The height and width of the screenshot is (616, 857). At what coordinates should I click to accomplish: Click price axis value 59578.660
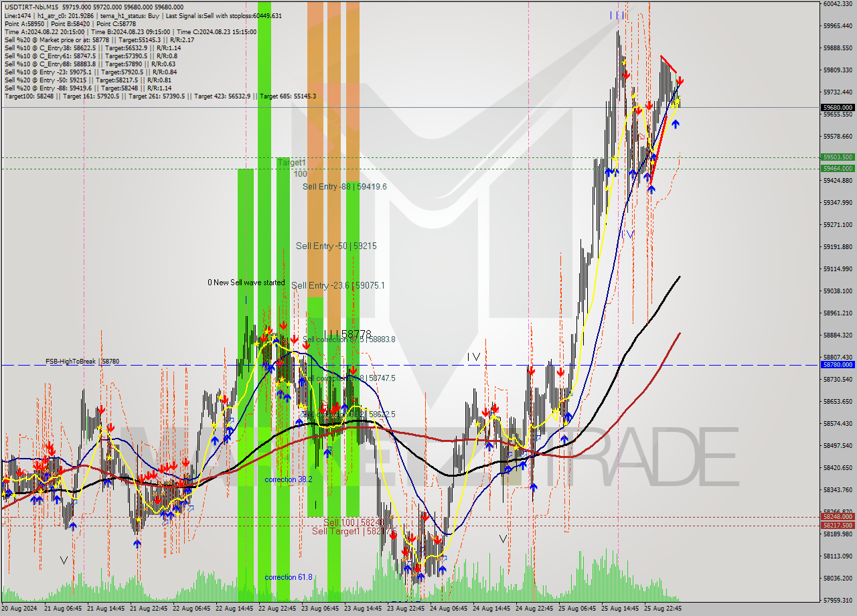coord(838,136)
